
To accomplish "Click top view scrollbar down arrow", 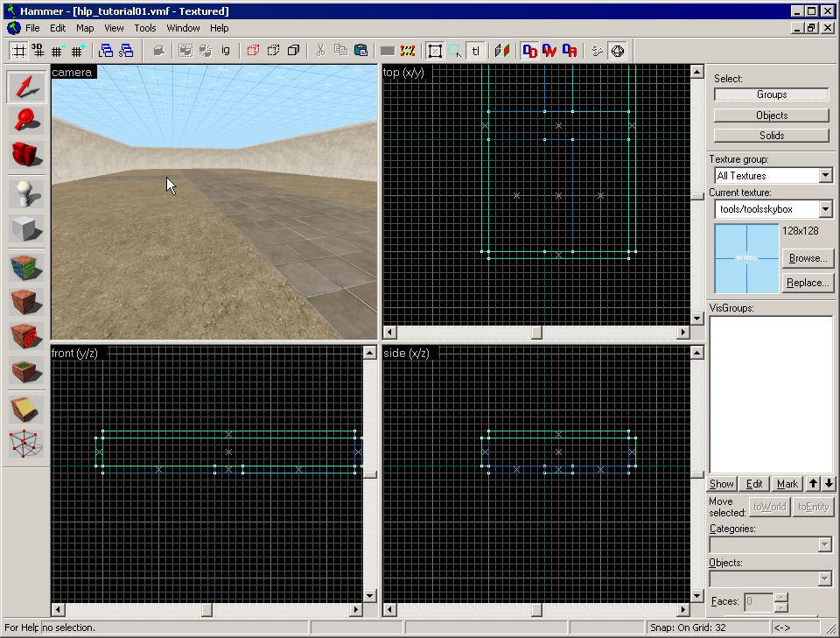I will [x=697, y=319].
